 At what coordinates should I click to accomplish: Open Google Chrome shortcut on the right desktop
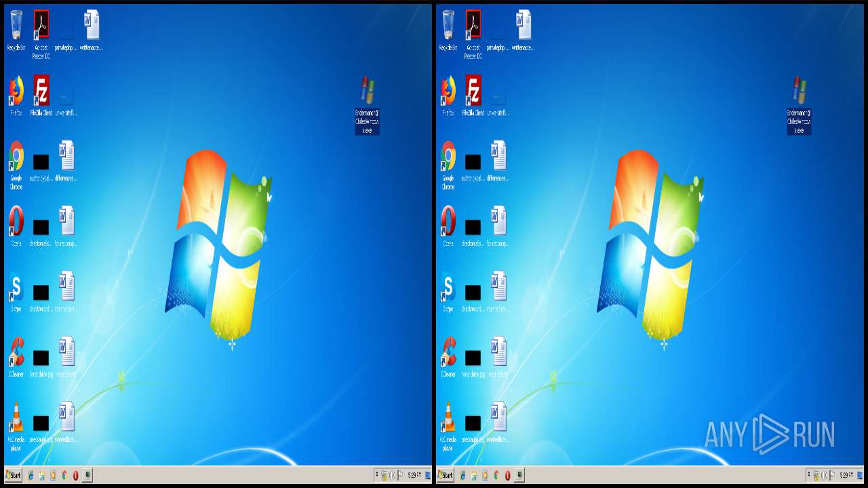[x=448, y=165]
